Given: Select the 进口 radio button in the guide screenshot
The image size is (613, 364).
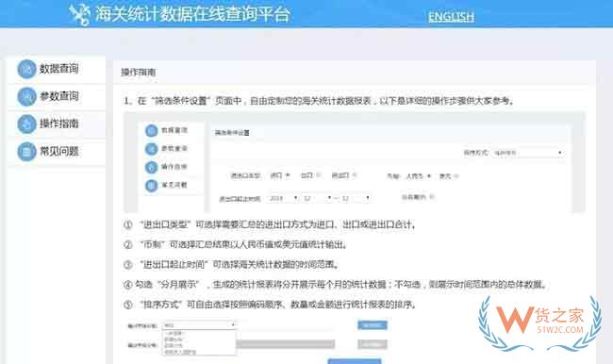Looking at the screenshot, I should (288, 175).
